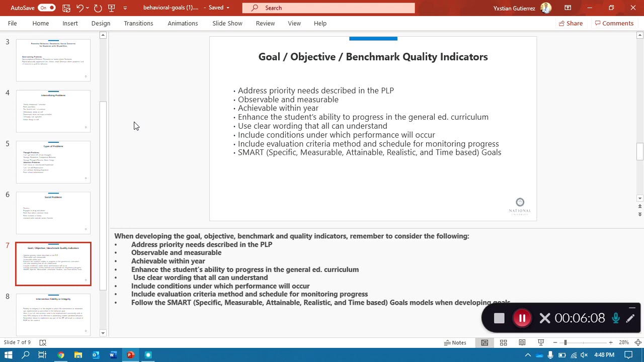Click the 28% zoom level
Image resolution: width=644 pixels, height=362 pixels.
coord(624,342)
